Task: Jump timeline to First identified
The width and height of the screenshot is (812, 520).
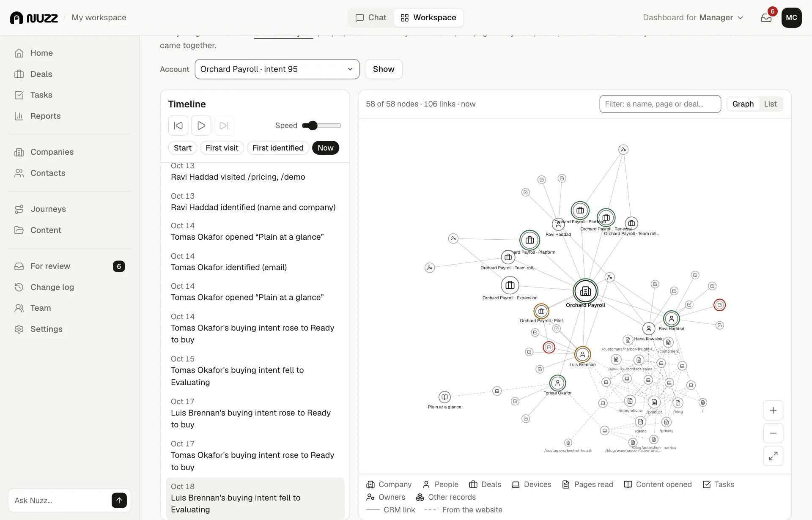Action: 278,148
